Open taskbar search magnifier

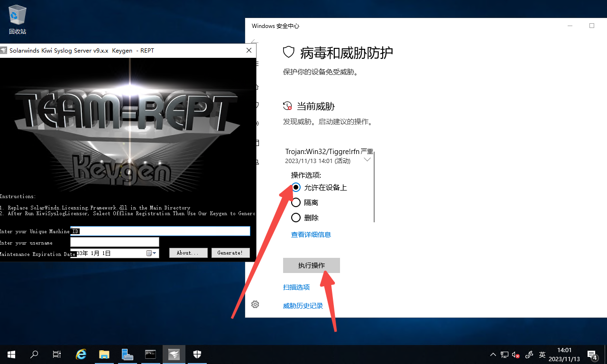click(34, 354)
